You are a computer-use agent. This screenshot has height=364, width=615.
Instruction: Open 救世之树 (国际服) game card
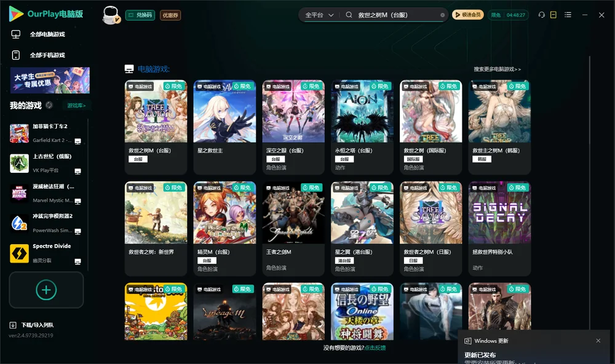(x=430, y=127)
